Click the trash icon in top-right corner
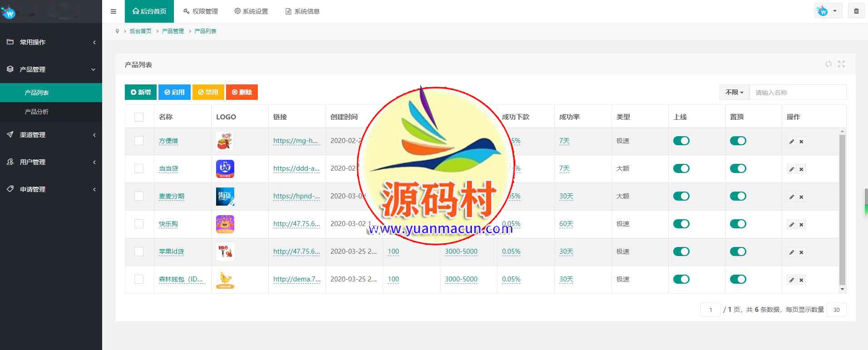 (856, 11)
